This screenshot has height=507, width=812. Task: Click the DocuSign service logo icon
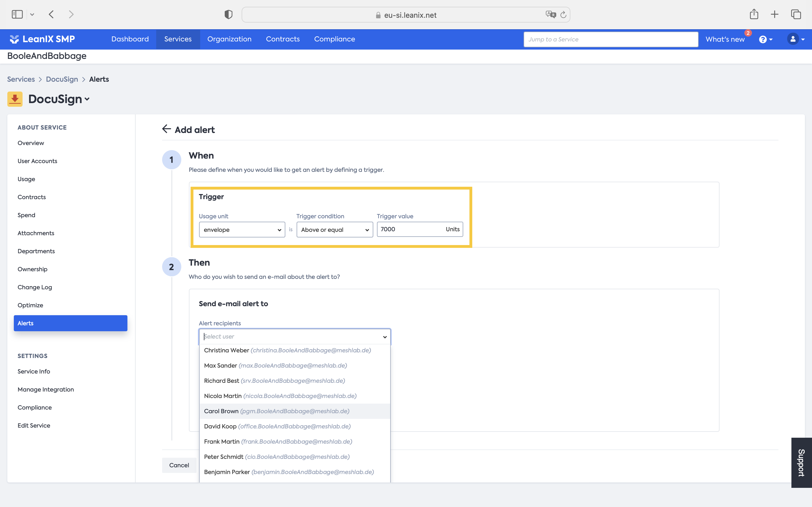pos(15,99)
